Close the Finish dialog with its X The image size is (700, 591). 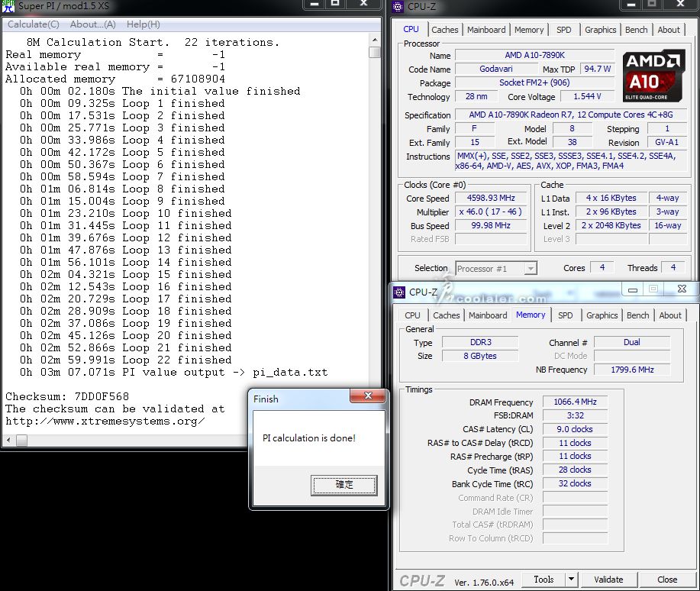click(x=369, y=397)
